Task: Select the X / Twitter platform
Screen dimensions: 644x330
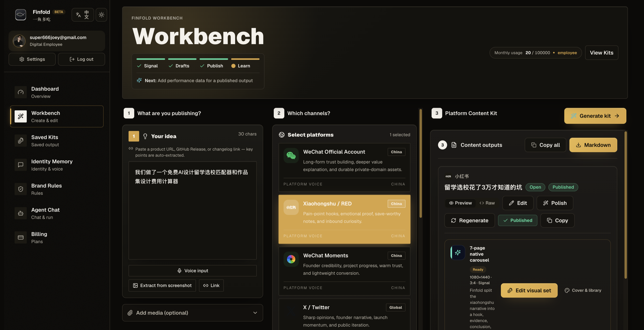Action: [x=345, y=315]
